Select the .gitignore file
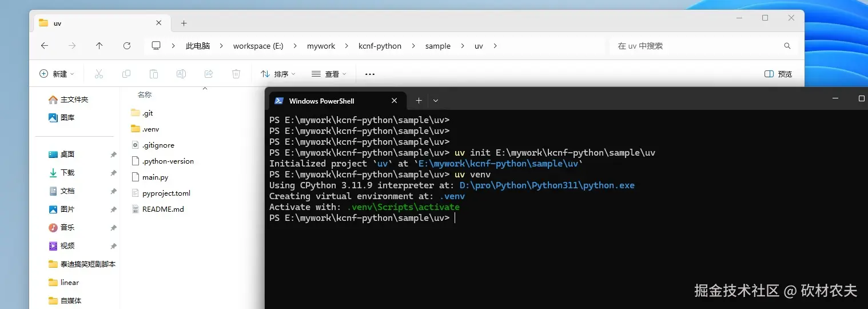 (x=153, y=145)
